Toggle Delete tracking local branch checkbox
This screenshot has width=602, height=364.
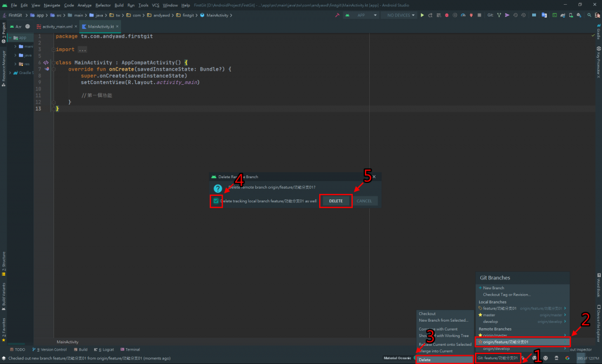[x=216, y=201]
